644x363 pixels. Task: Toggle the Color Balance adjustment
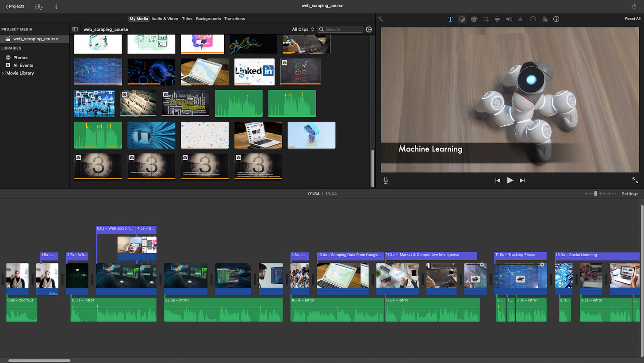click(462, 19)
